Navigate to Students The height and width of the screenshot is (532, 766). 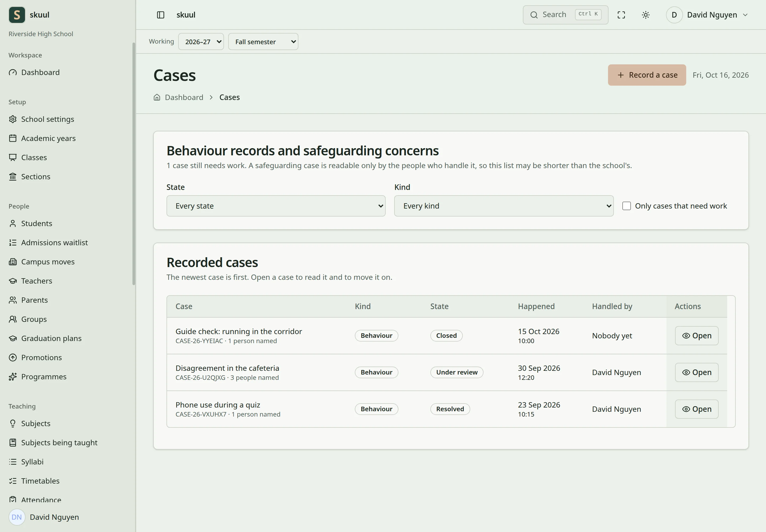coord(30,223)
